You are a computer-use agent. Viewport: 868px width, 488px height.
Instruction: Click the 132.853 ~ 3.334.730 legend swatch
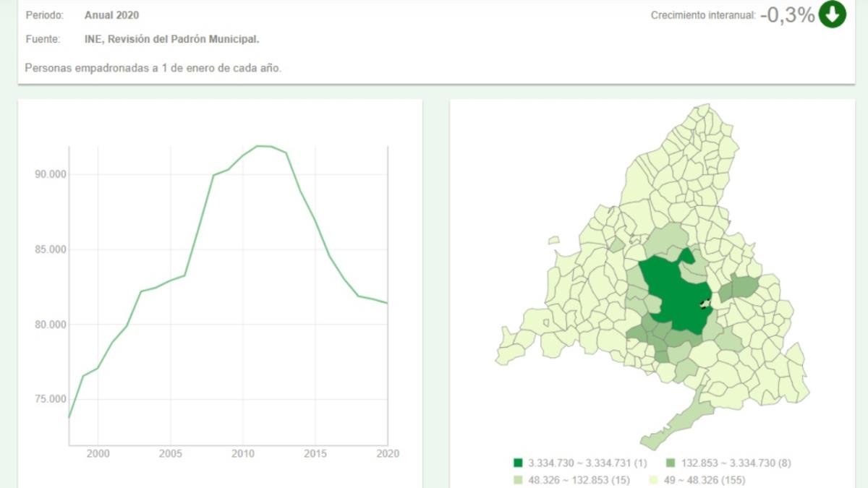(x=671, y=463)
